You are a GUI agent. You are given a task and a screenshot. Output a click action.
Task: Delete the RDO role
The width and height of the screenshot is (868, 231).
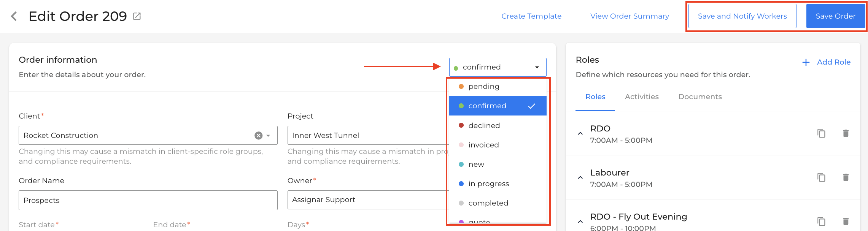point(846,134)
